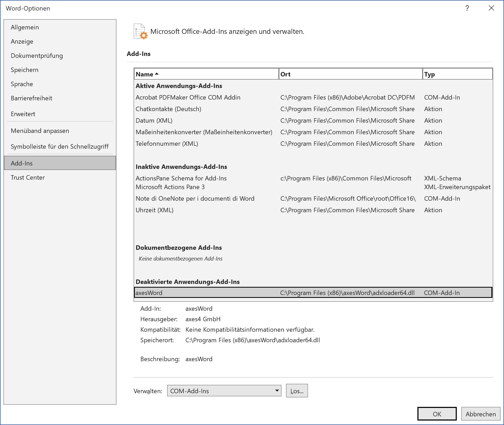Click the Speicherort path in details
This screenshot has height=425, width=504.
tap(252, 340)
